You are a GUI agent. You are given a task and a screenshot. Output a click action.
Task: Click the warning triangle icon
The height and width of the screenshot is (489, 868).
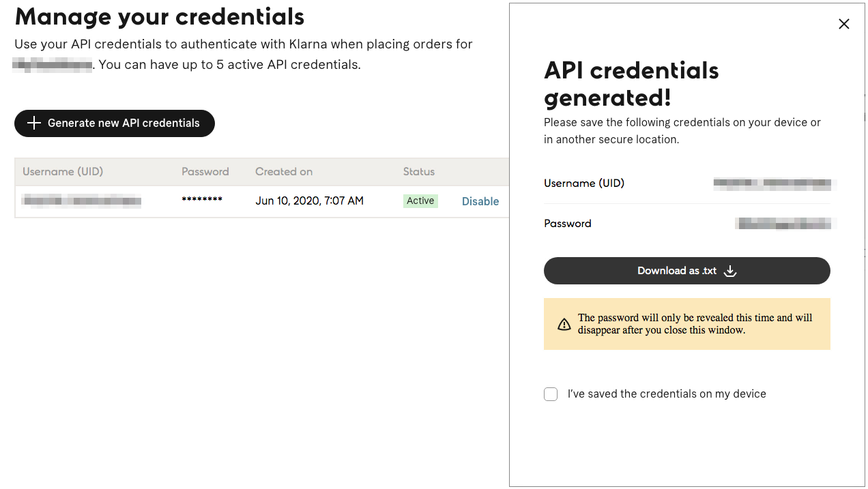(x=564, y=325)
